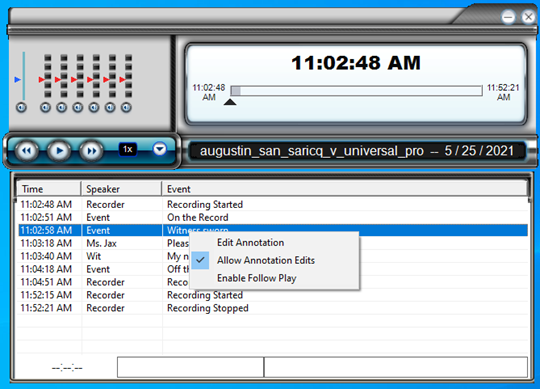The image size is (540, 389).
Task: Mute the sixth channel speaker icon
Action: tap(126, 108)
